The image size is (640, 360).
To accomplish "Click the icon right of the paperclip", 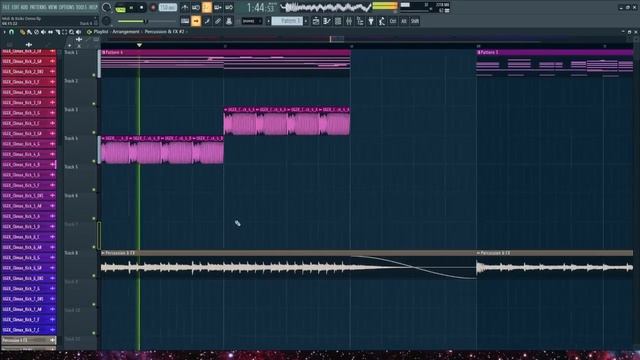I will [229, 21].
